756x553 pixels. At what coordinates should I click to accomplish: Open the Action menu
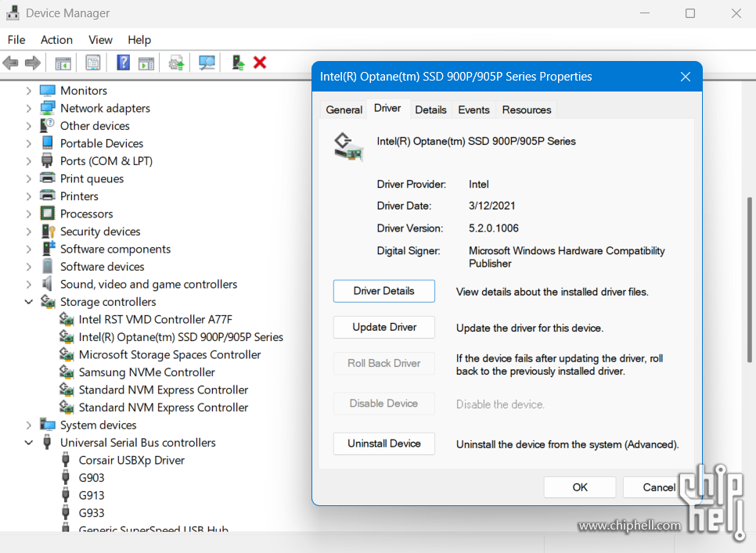click(x=56, y=40)
